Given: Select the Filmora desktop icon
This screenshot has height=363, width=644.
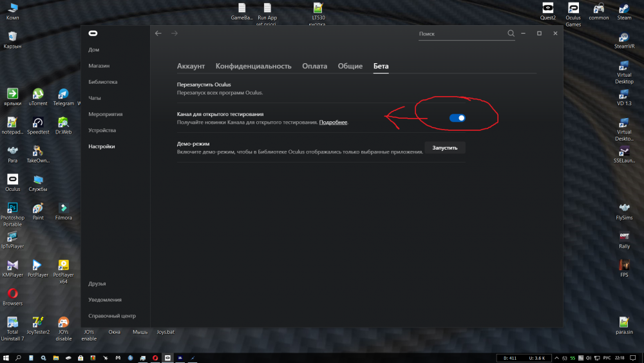Looking at the screenshot, I should [63, 211].
